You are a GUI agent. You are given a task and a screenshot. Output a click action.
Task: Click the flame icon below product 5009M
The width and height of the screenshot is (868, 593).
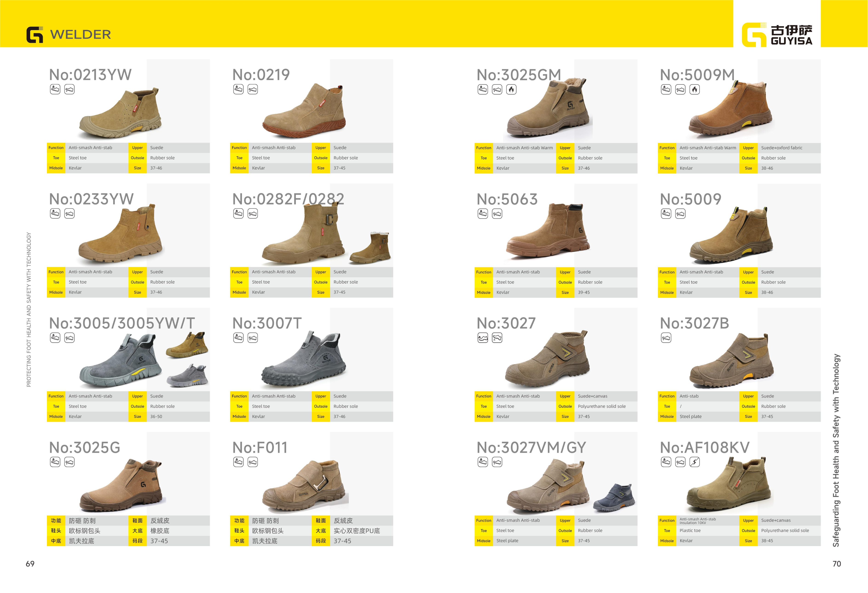(694, 90)
